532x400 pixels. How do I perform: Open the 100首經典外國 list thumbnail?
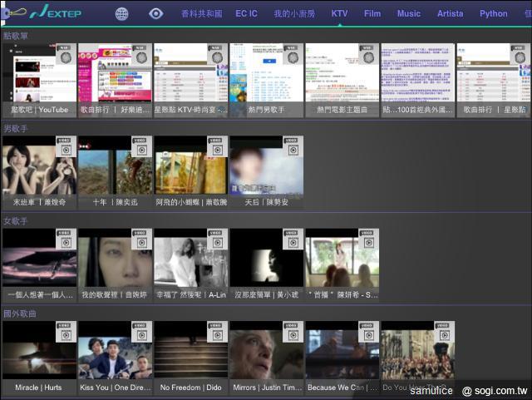click(x=417, y=81)
